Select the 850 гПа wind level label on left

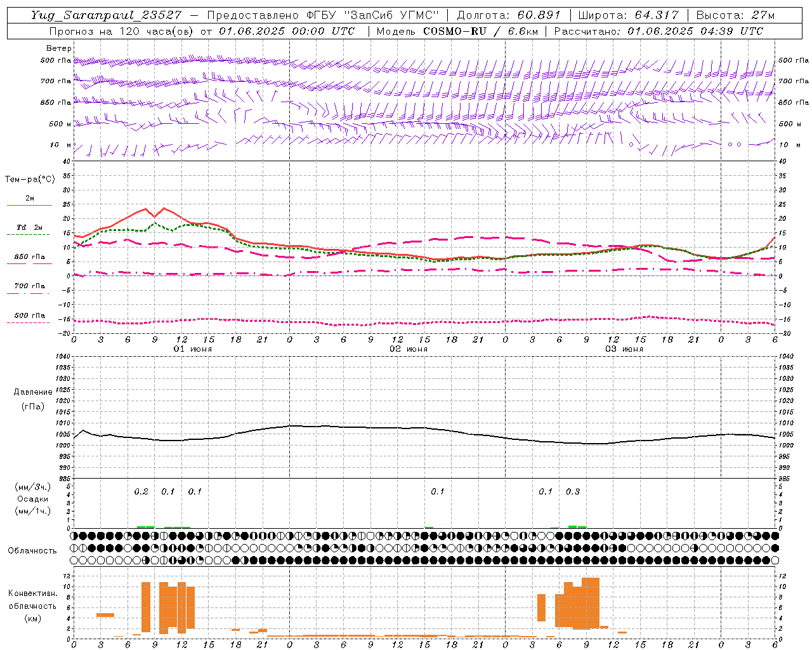[x=56, y=102]
